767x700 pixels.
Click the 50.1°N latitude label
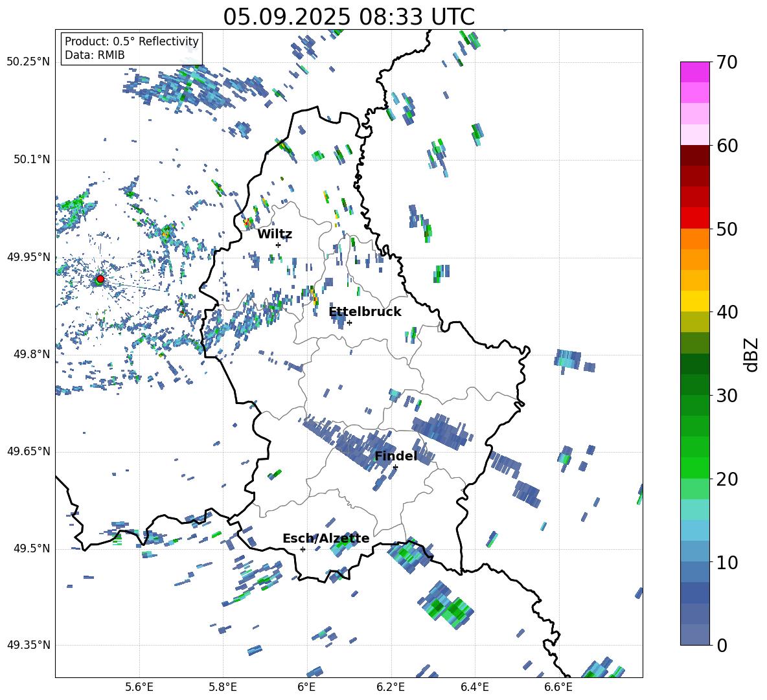pos(31,160)
